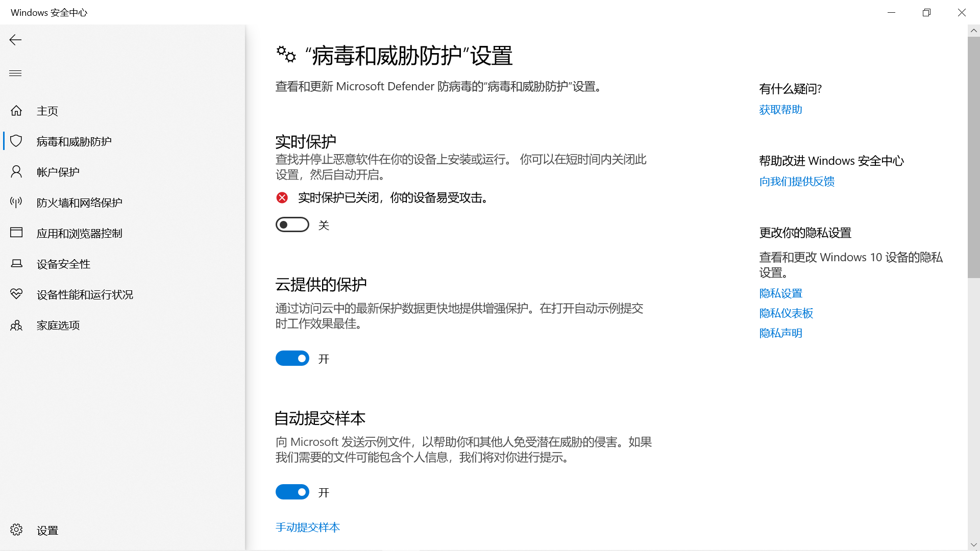Click the back arrow icon
This screenshot has height=551, width=980.
pos(15,40)
